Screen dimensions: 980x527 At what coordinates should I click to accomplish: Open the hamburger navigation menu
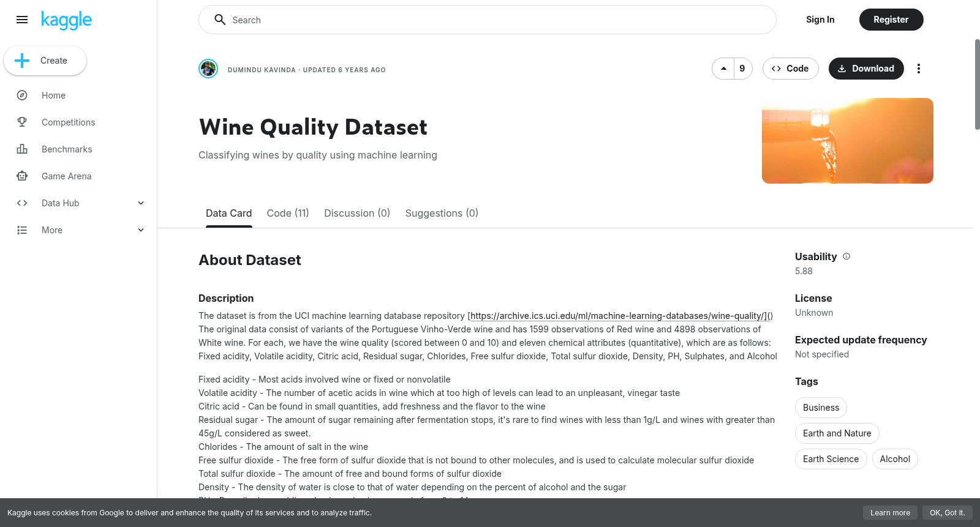[22, 20]
